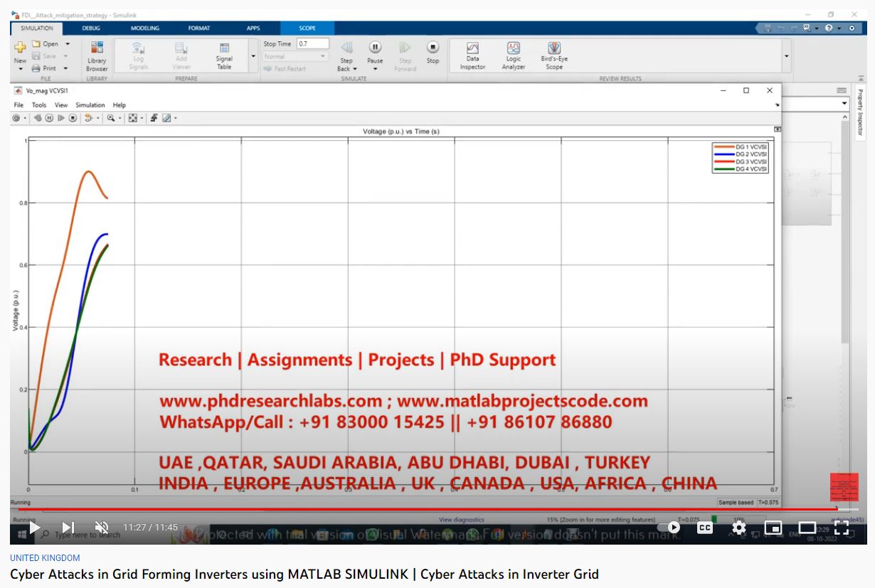Click the UNITED KINGDOM link

45,558
